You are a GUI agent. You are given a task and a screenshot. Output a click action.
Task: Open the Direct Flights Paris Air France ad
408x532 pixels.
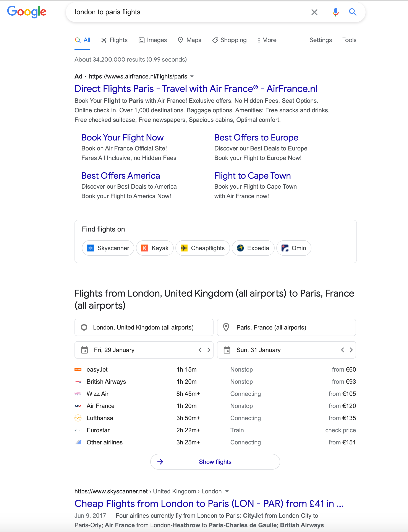[196, 89]
